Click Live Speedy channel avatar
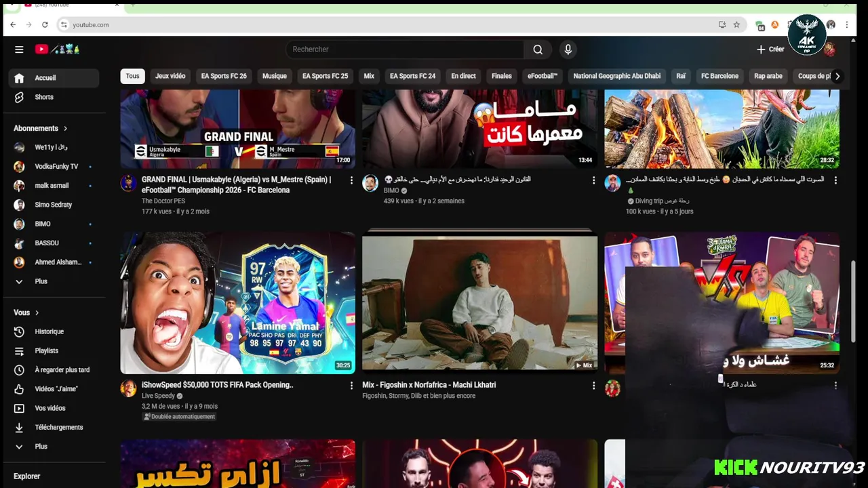The image size is (868, 488). tap(129, 388)
